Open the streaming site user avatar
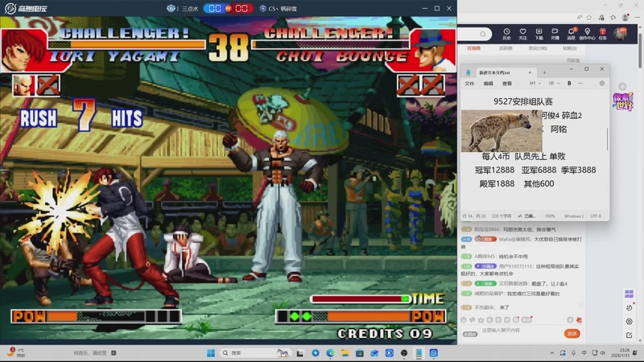 pos(620,34)
